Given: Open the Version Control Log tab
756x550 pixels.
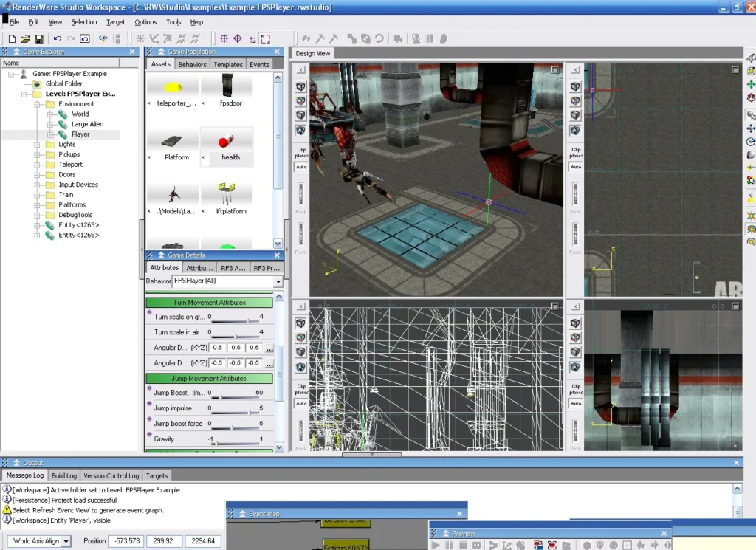Looking at the screenshot, I should click(111, 475).
